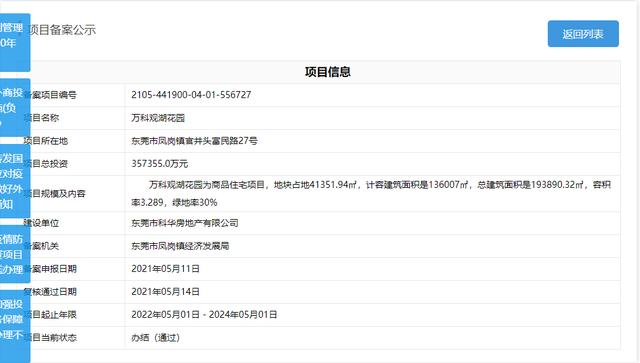Select the project scale description paragraph
This screenshot has width=640, height=363.
tap(371, 194)
